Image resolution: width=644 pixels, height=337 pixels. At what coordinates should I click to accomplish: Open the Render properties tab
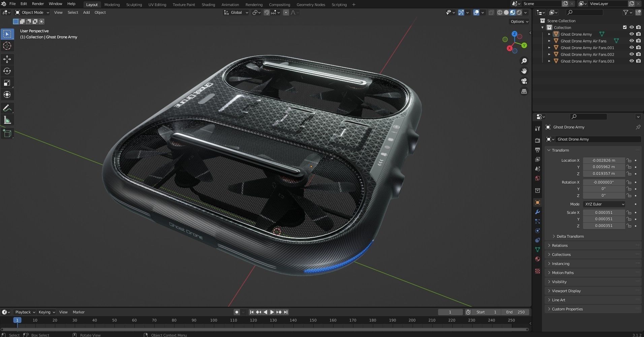[x=538, y=140]
